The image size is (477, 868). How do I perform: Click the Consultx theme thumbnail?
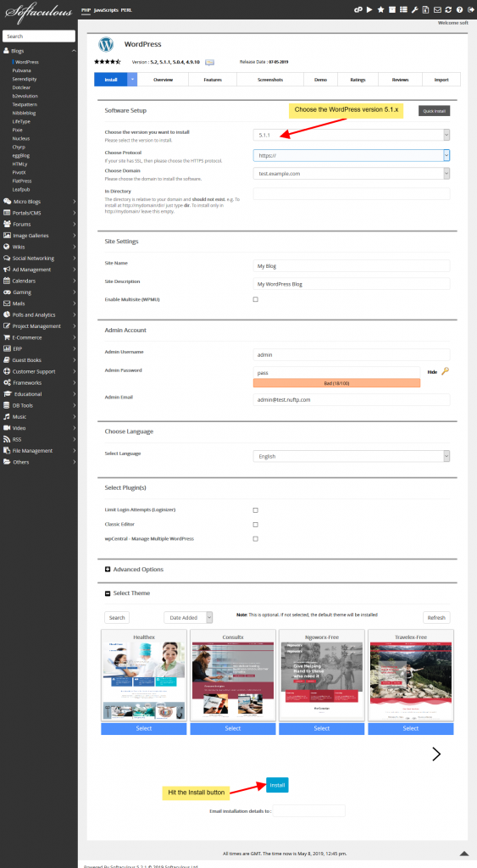coord(233,681)
